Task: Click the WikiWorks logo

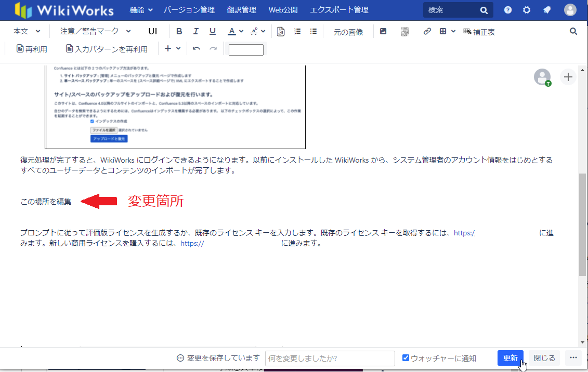Action: (64, 10)
